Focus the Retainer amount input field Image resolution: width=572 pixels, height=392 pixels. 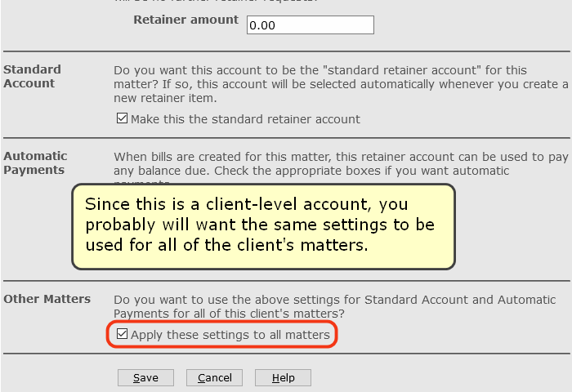tap(310, 25)
